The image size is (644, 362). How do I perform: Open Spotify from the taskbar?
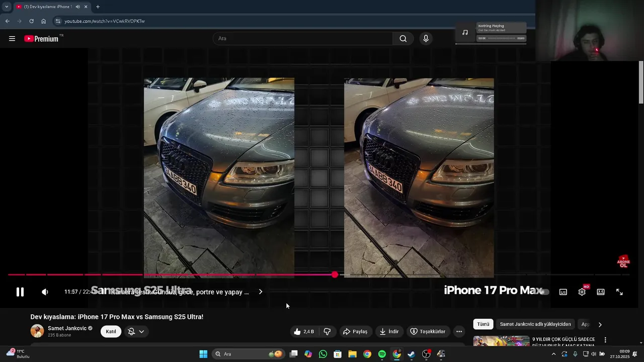pyautogui.click(x=382, y=354)
